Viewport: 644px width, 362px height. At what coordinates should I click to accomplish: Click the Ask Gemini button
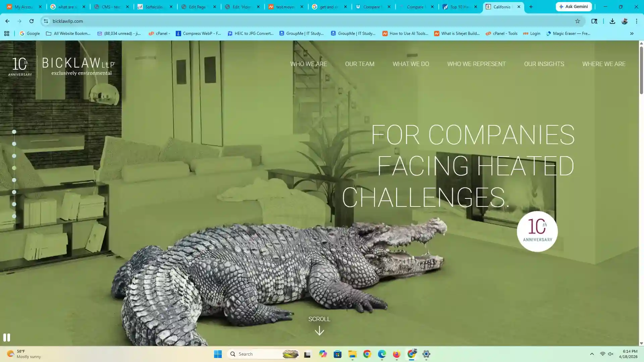[574, 6]
